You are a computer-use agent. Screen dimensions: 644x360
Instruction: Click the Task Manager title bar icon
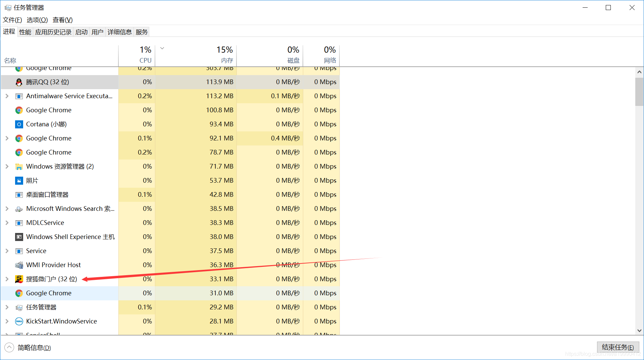point(8,7)
